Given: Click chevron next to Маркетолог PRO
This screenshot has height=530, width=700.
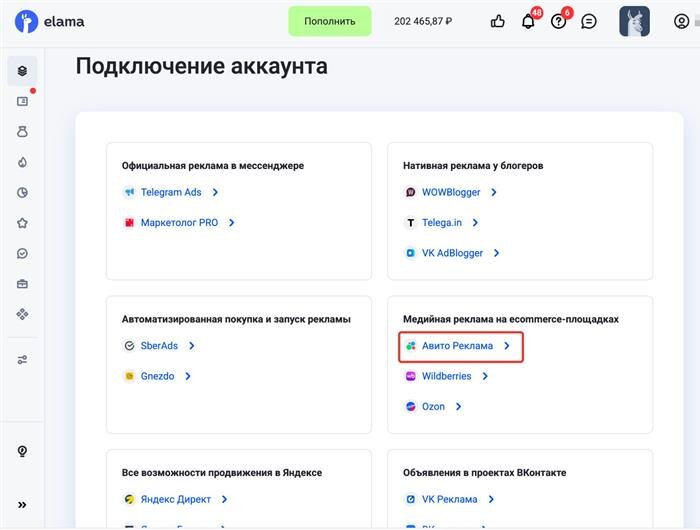Looking at the screenshot, I should (x=232, y=222).
